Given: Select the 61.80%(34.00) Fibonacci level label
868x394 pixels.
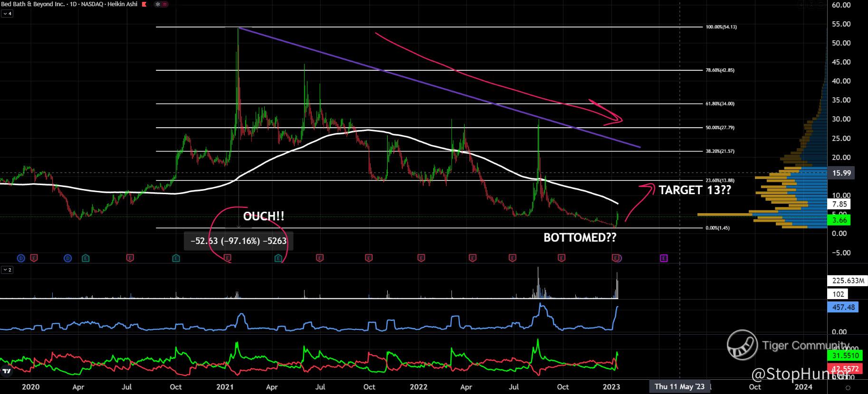Looking at the screenshot, I should pos(720,103).
